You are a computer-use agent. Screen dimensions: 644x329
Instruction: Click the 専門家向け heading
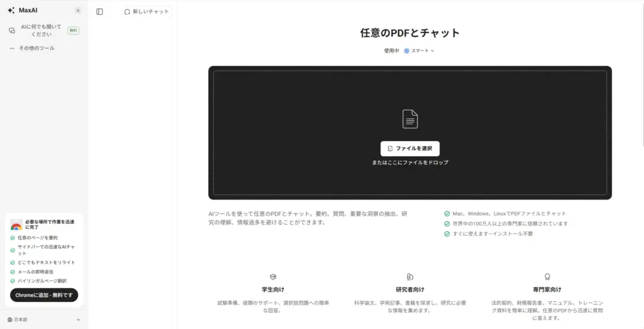[x=547, y=289]
